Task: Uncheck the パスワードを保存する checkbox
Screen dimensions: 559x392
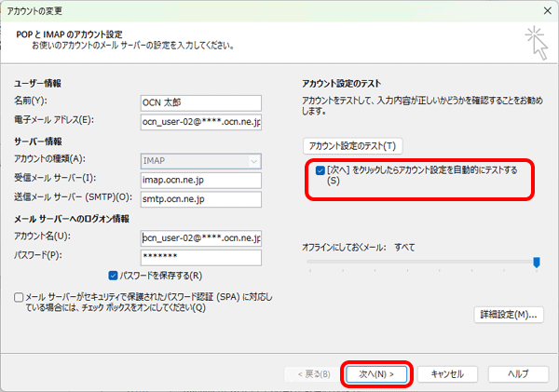Action: 114,276
